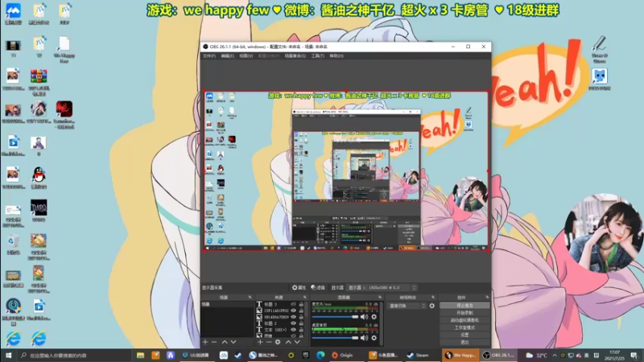Mute the 麦克风/Aux speaker icon
The width and height of the screenshot is (644, 362).
[x=365, y=317]
